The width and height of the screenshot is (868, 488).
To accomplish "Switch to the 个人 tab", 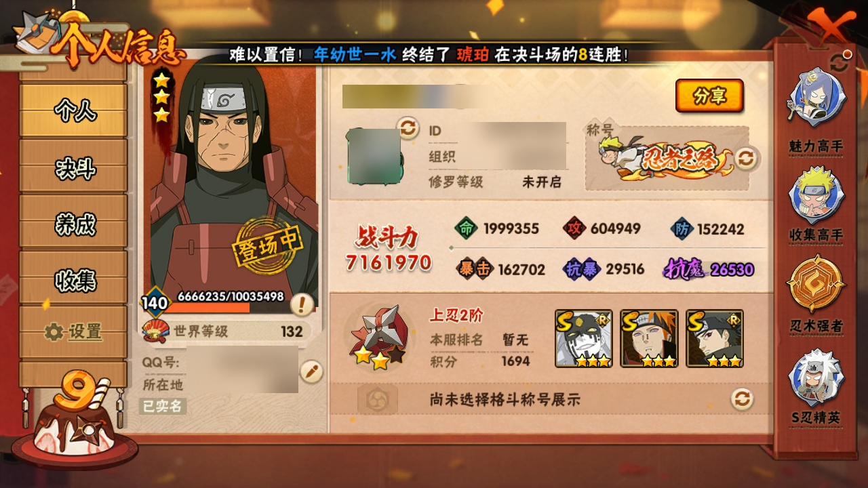I will coord(73,110).
